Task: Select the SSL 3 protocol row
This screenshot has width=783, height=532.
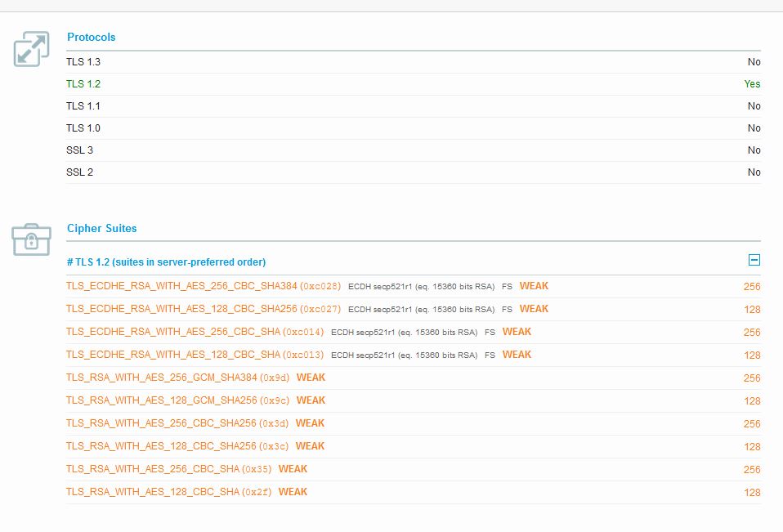Action: tap(414, 150)
